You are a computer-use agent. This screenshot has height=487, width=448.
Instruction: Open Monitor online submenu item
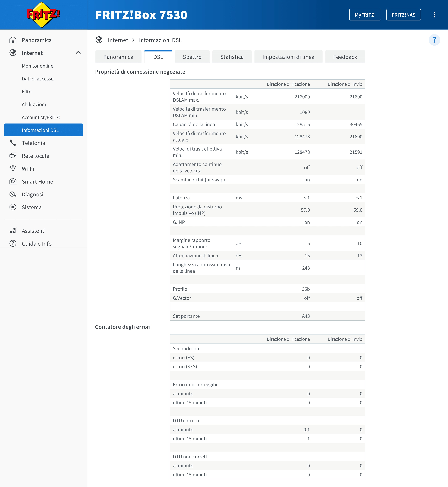tap(38, 66)
